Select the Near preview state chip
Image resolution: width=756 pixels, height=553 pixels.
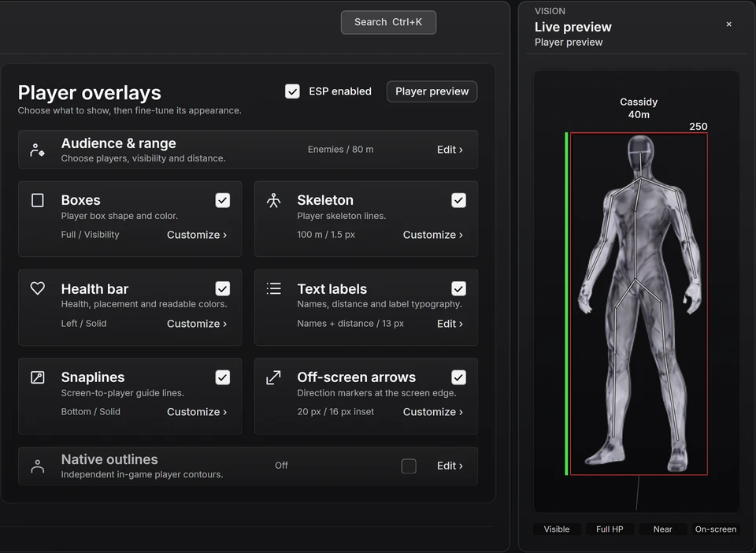[x=662, y=529]
